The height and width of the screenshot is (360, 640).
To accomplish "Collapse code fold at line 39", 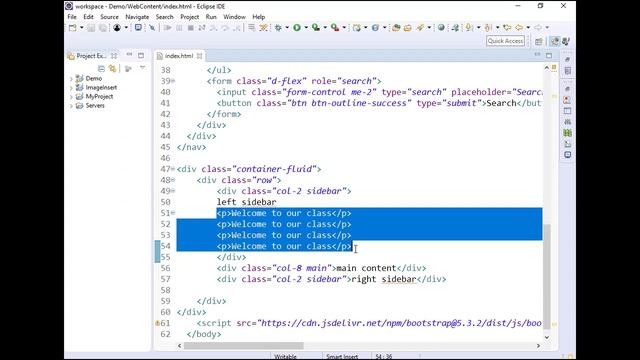I will [x=173, y=81].
